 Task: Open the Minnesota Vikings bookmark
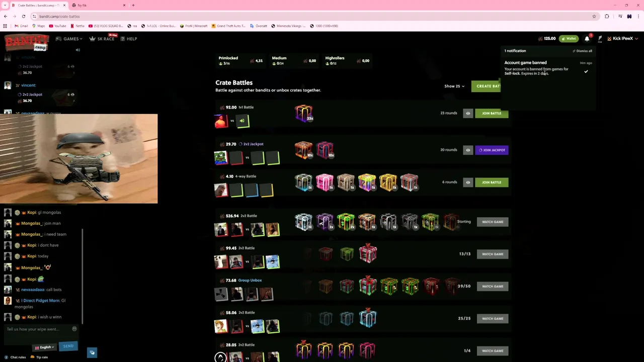click(288, 26)
